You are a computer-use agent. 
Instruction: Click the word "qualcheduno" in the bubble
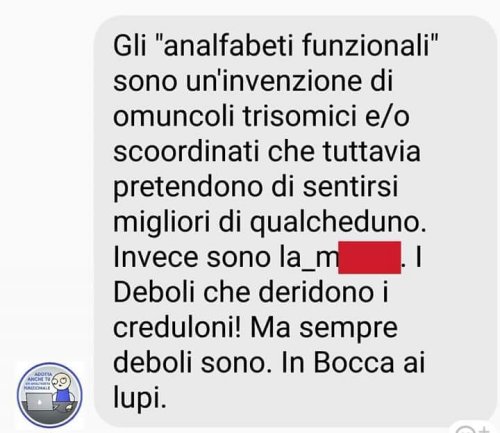pos(335,223)
